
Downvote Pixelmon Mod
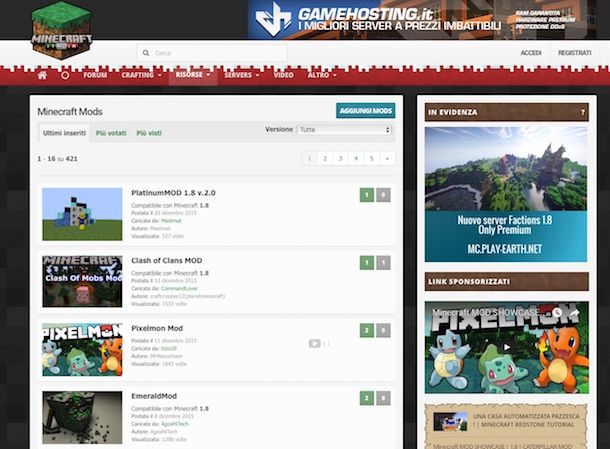click(383, 330)
